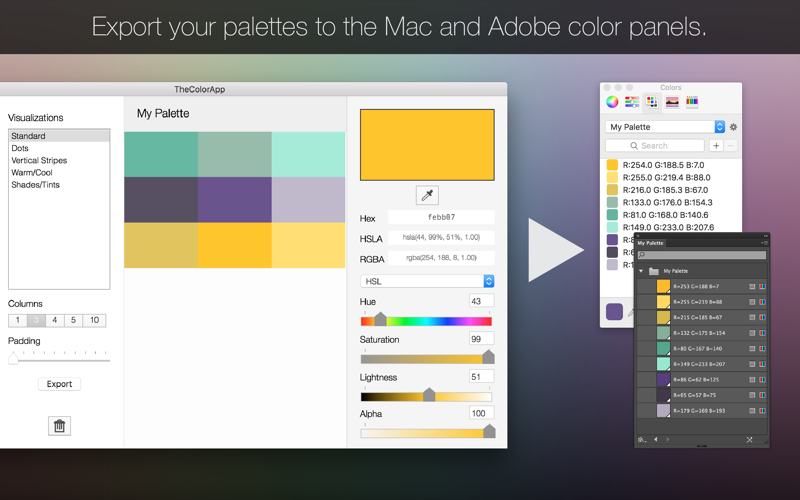The width and height of the screenshot is (800, 500).
Task: Click the My Palette folder icon in Adobe panel
Action: click(x=654, y=271)
